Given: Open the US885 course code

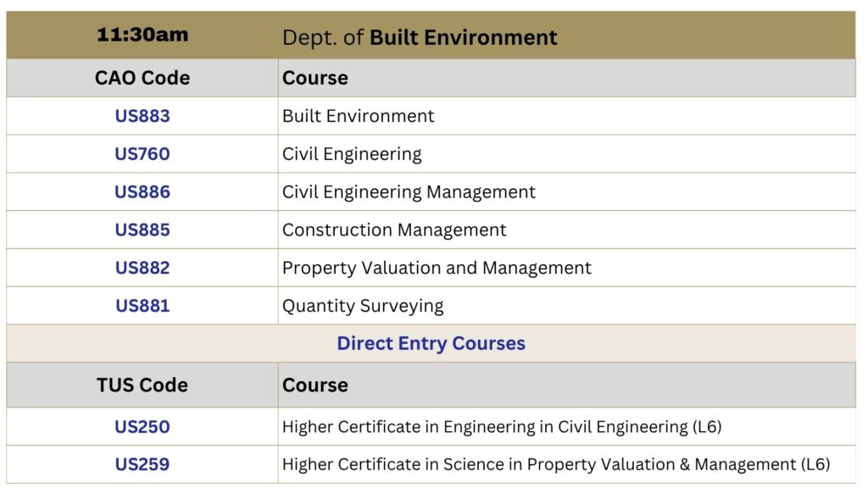Looking at the screenshot, I should [142, 230].
